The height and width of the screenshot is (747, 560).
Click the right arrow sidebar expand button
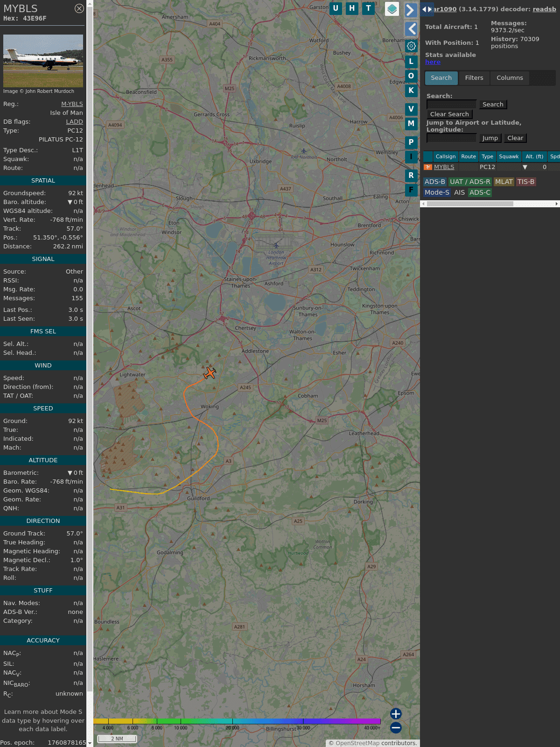411,10
